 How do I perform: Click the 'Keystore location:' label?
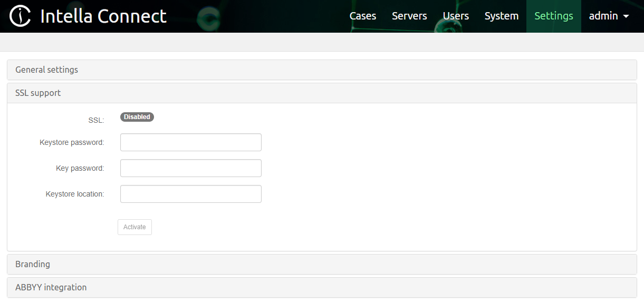click(x=75, y=194)
